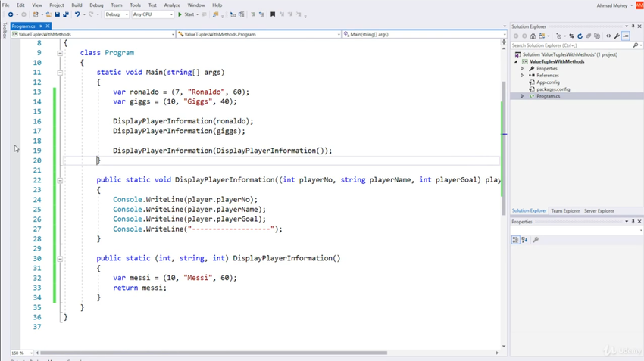Select packages.config in Solution Explorer
This screenshot has height=361, width=644.
(553, 89)
